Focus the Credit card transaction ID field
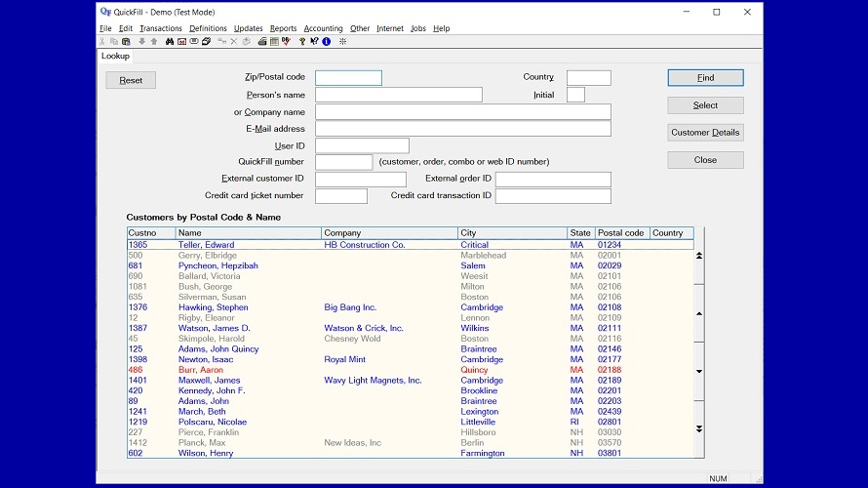The width and height of the screenshot is (868, 488). coord(553,196)
